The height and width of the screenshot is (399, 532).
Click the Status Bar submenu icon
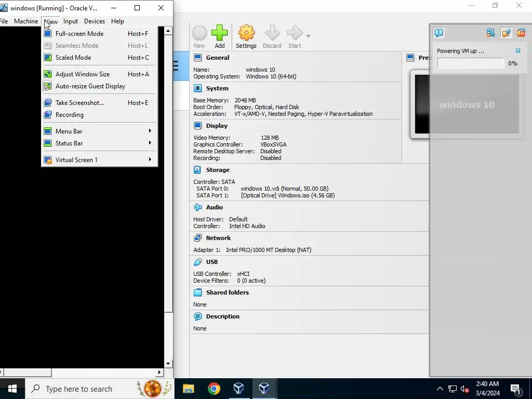pos(48,143)
